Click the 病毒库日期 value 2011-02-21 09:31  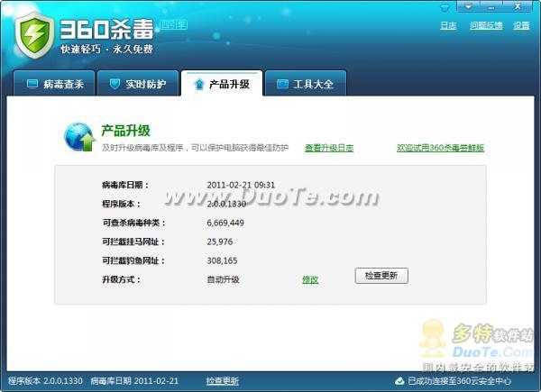point(241,185)
